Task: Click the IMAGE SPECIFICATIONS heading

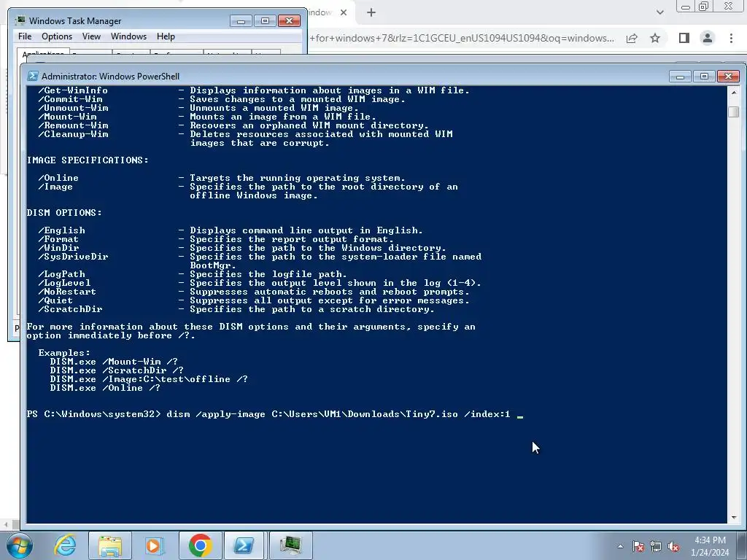Action: [88, 160]
